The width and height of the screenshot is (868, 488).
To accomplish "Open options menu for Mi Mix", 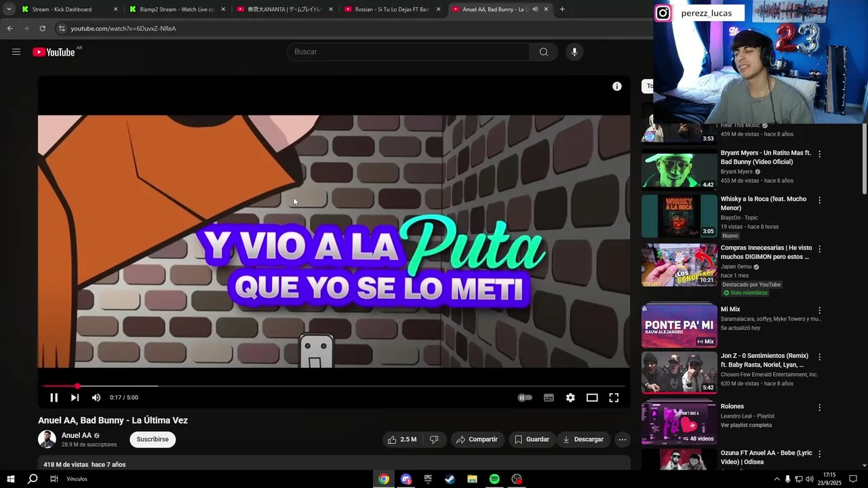I will pyautogui.click(x=819, y=310).
